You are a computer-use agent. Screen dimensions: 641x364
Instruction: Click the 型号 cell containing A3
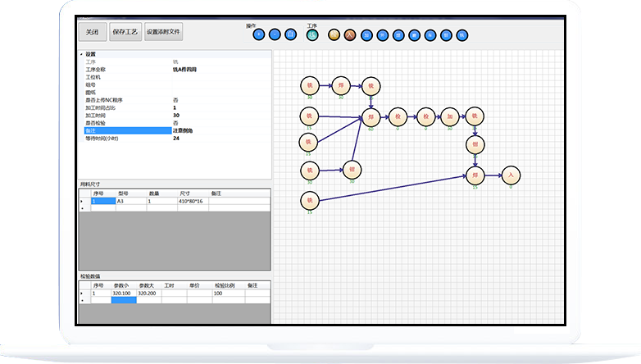pyautogui.click(x=131, y=201)
